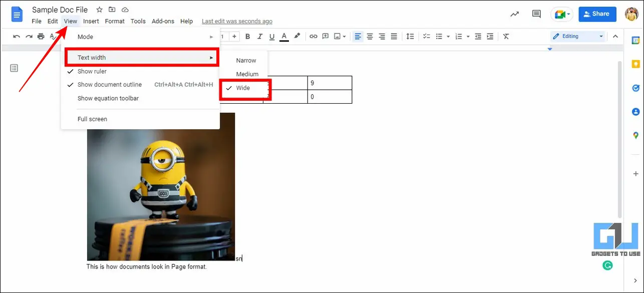Screen dimensions: 644x293
Task: Click Increase indent icon
Action: pyautogui.click(x=490, y=37)
